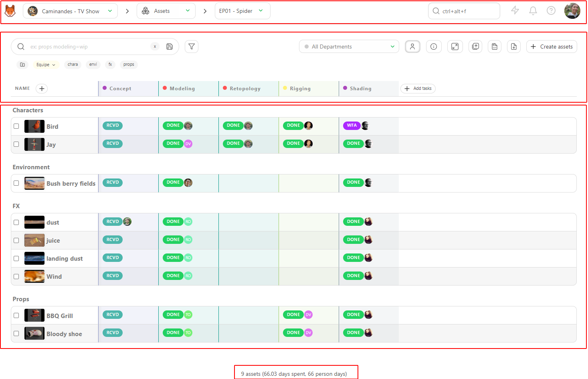Add a new filter group folder
This screenshot has height=379, width=588.
tap(22, 65)
